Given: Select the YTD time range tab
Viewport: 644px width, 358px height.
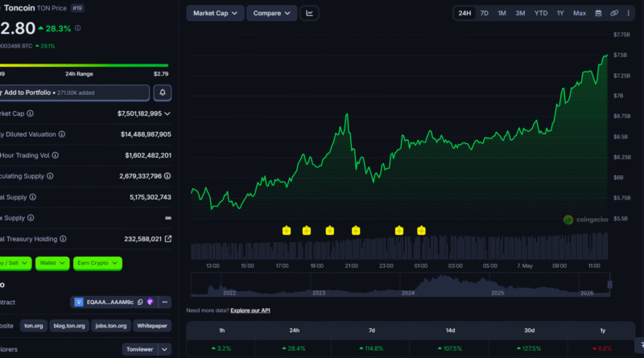Looking at the screenshot, I should [541, 13].
